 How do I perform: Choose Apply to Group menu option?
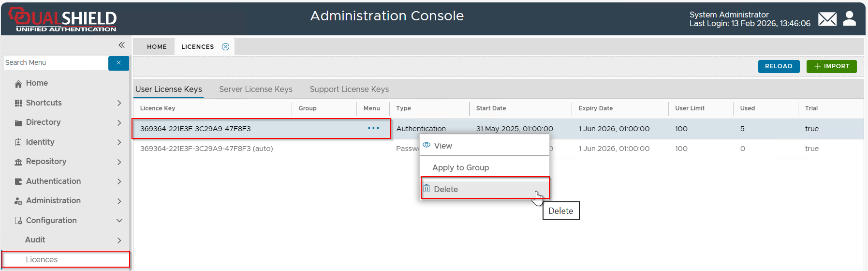click(x=460, y=167)
